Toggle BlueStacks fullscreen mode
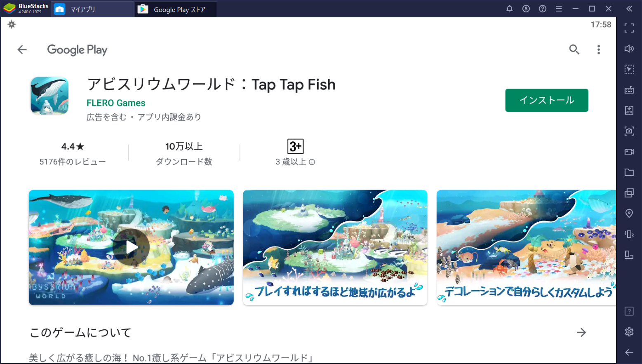642x364 pixels. coord(629,28)
